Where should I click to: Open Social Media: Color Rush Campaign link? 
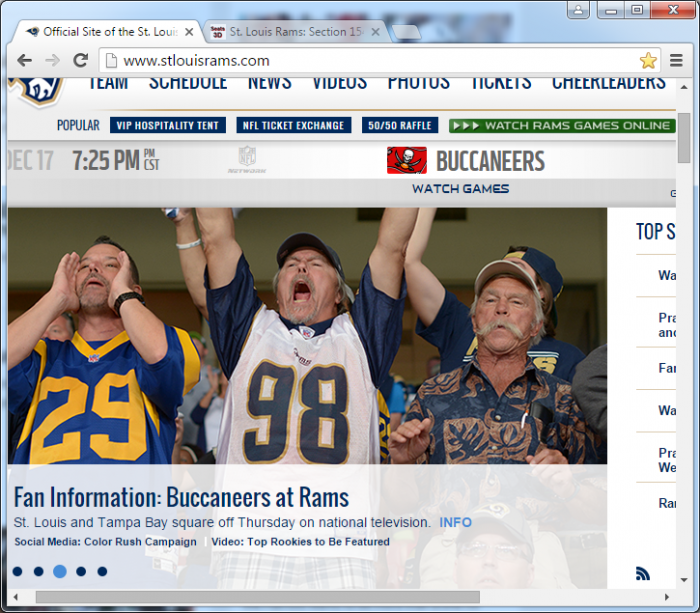105,542
